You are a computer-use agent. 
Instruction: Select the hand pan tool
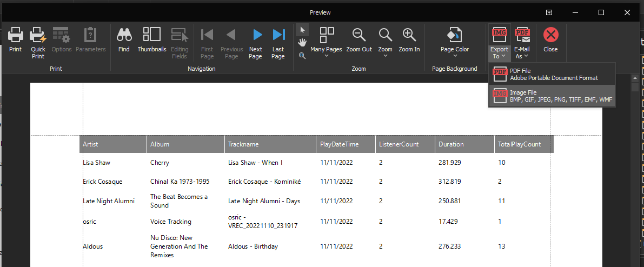tap(302, 42)
